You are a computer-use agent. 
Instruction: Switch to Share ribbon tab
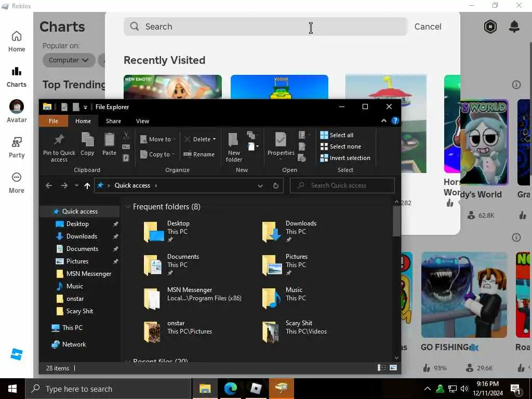[x=113, y=121]
